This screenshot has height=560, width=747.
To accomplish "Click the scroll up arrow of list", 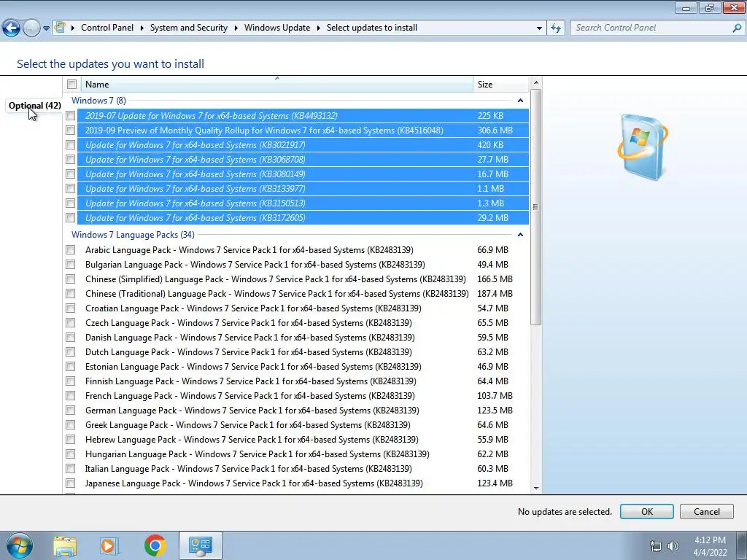I will tap(536, 83).
